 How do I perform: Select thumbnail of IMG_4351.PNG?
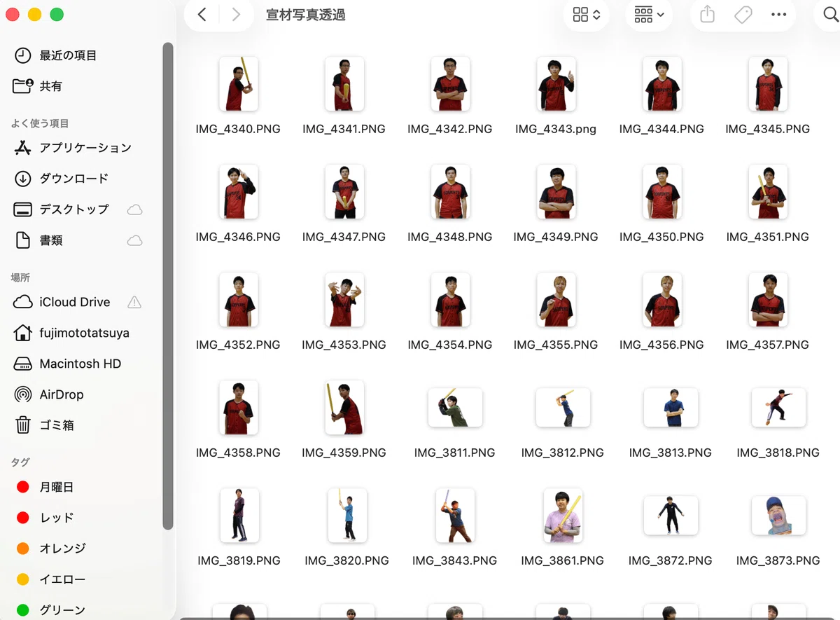tap(768, 192)
